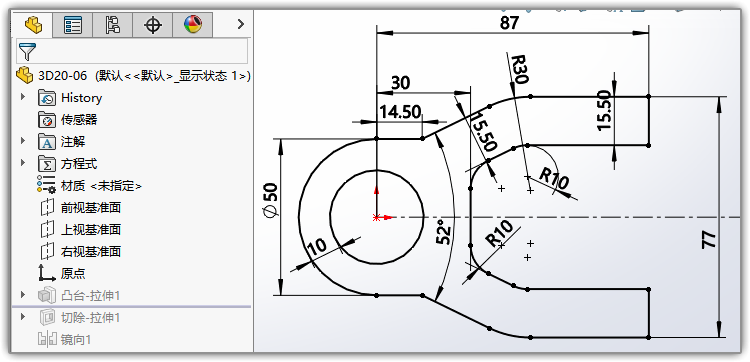Click the 上视基准面 plane icon
This screenshot has width=750, height=362.
coord(47,230)
